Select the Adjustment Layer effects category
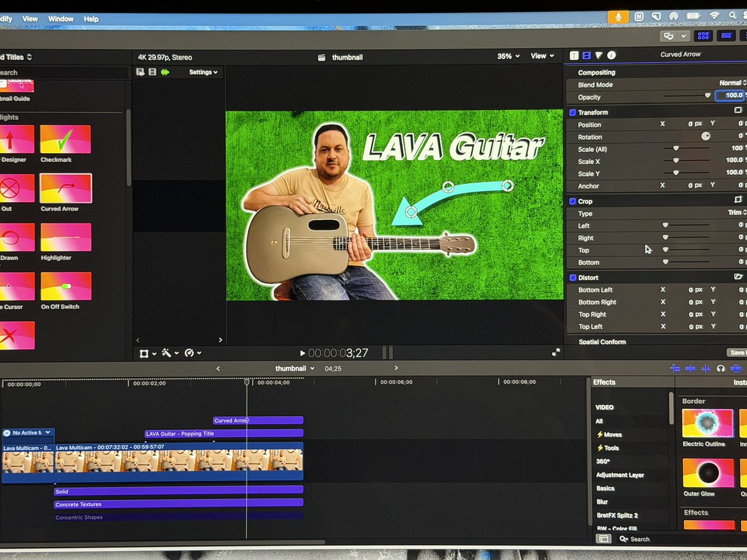 [x=620, y=475]
